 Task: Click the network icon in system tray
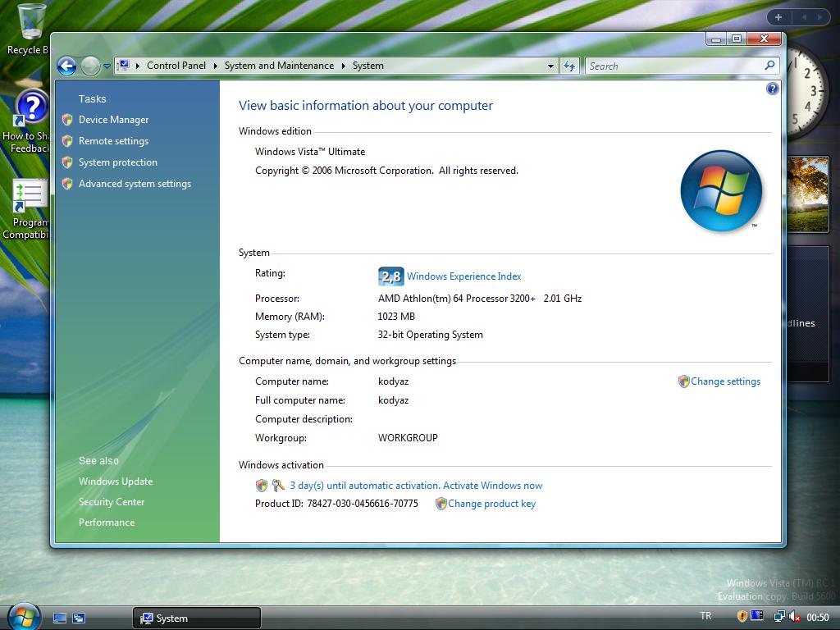pos(779,616)
